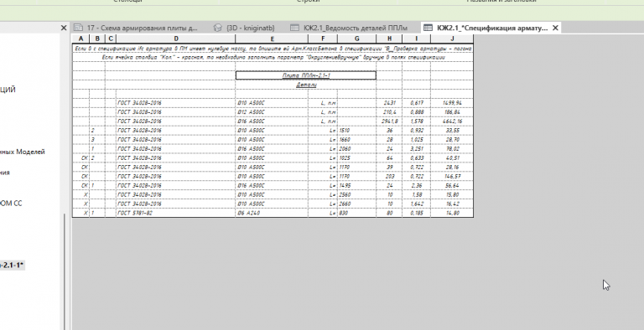Click the note starting 'Если в спецификацию ifc'

pos(273,49)
